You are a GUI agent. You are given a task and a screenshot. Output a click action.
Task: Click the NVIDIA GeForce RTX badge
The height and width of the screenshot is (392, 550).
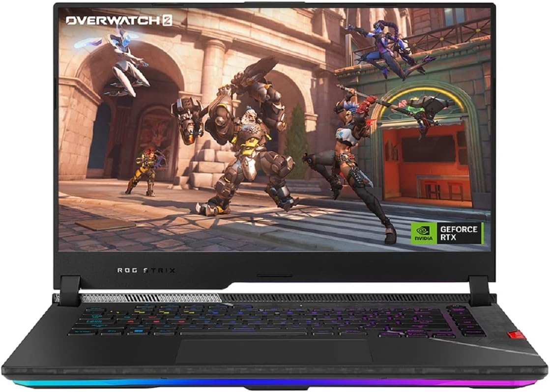pos(448,233)
